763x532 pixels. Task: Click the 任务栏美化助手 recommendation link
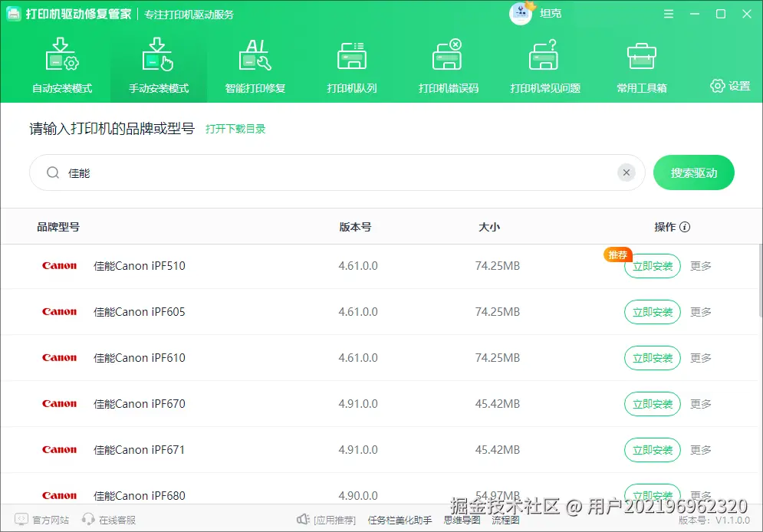pos(400,520)
